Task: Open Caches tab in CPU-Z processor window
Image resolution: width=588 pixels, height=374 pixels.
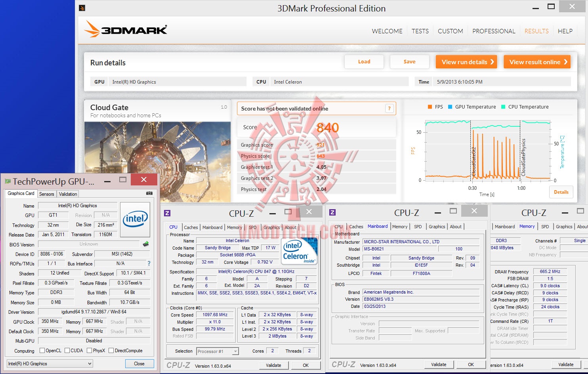Action: 191,227
